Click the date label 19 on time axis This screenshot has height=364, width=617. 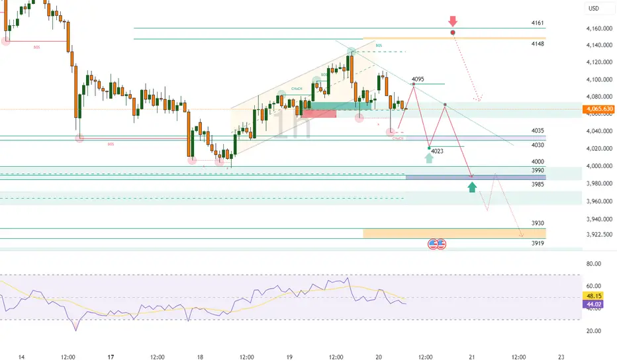tap(289, 357)
